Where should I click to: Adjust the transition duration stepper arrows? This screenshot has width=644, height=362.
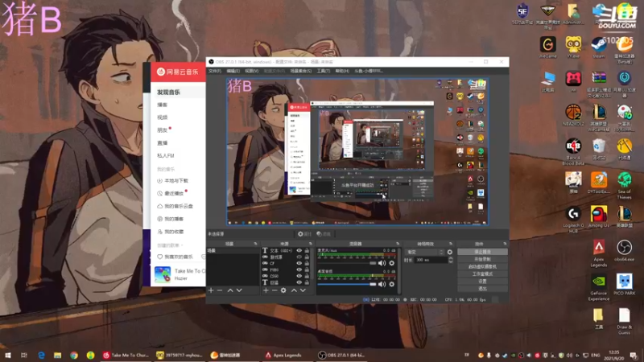coord(451,260)
